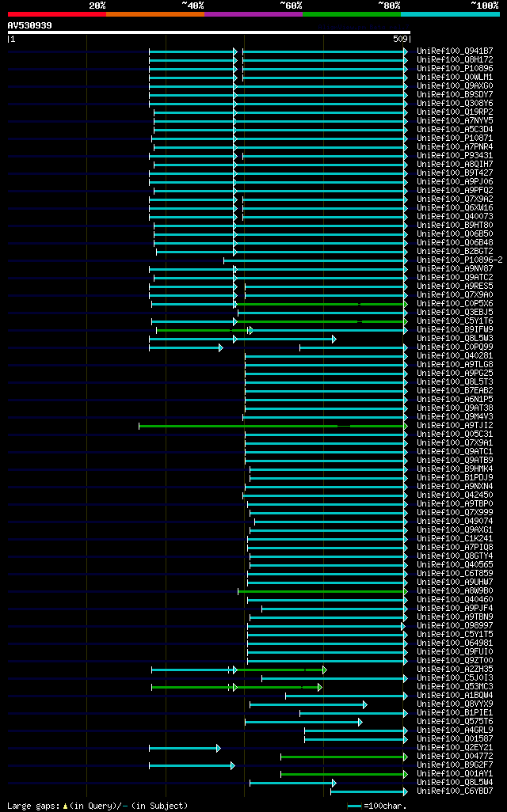Image resolution: width=507 pixels, height=812 pixels.
Task: Open hit UniRef100_Q575T6
Action: click(456, 721)
